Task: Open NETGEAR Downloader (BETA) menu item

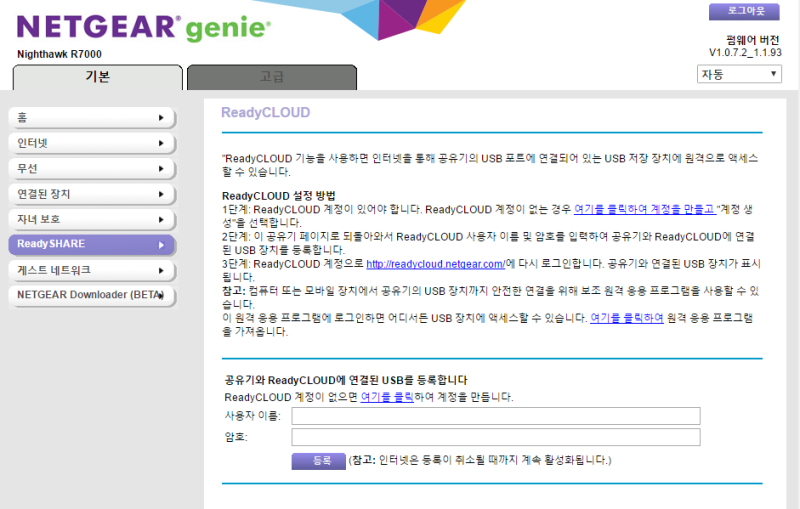Action: 92,295
